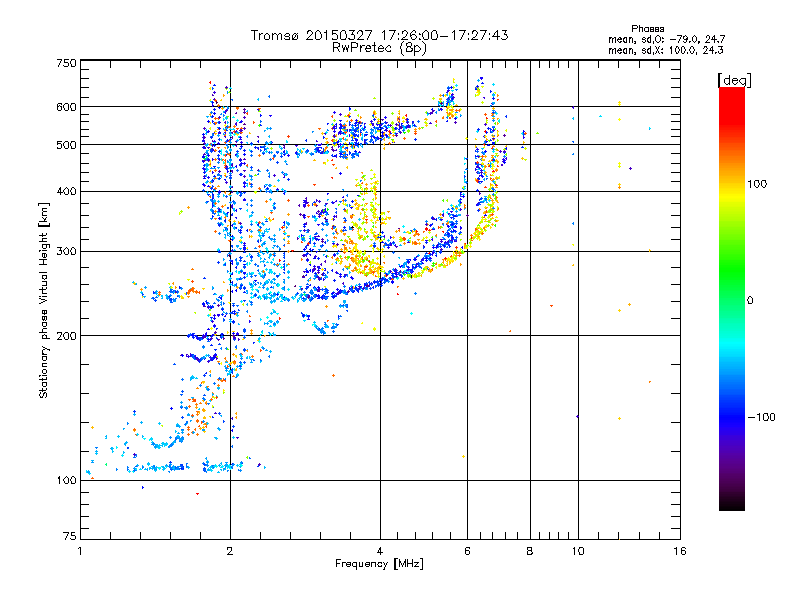Screen dimensions: 800x600
Task: Click the x-axis tick label '4'
Action: coord(380,551)
